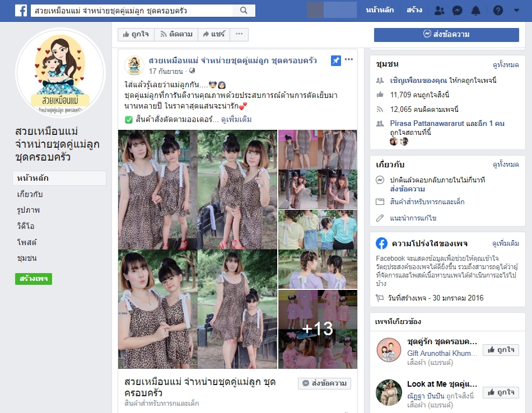Open the +13 more photos thumbnail
Image resolution: width=532 pixels, height=413 pixels.
318,329
